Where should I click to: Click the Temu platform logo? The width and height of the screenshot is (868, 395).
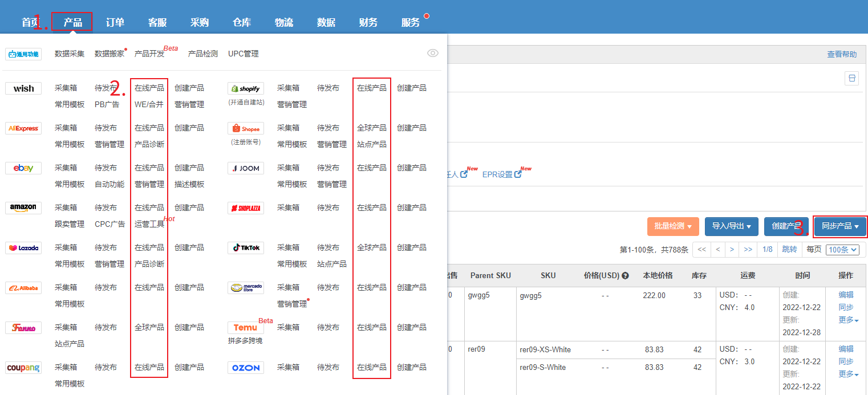(245, 328)
